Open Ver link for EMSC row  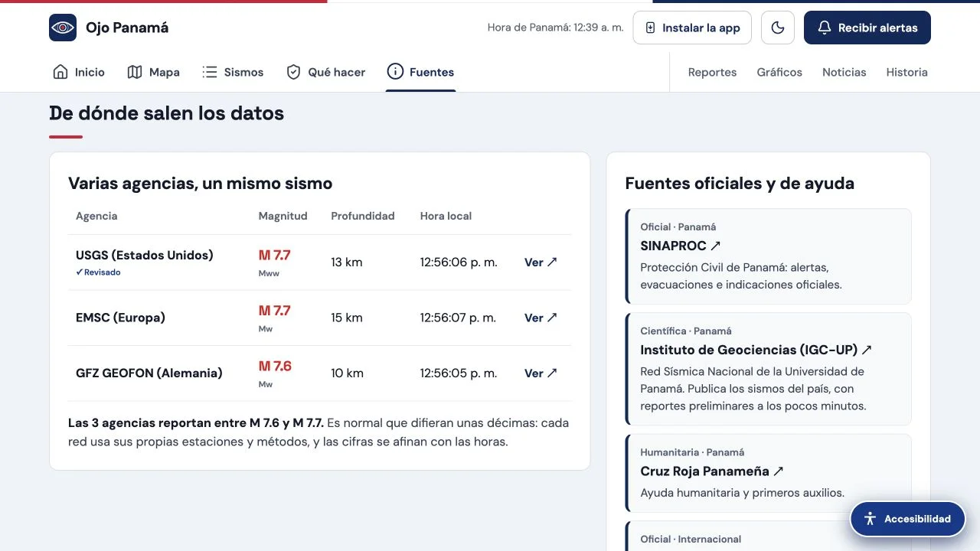coord(541,318)
